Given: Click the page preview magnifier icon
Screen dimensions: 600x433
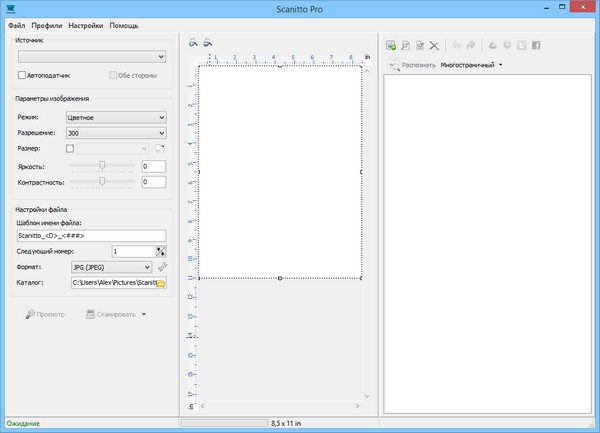Looking at the screenshot, I should 406,45.
